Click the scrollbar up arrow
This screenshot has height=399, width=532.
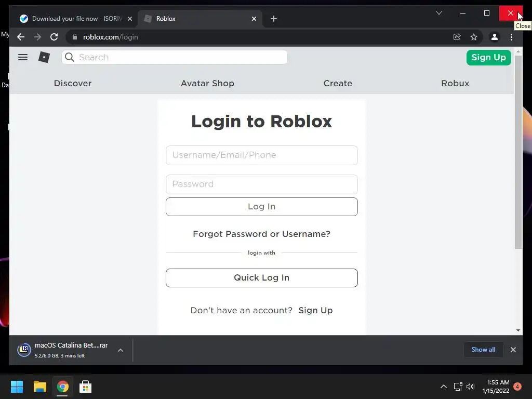coord(518,52)
